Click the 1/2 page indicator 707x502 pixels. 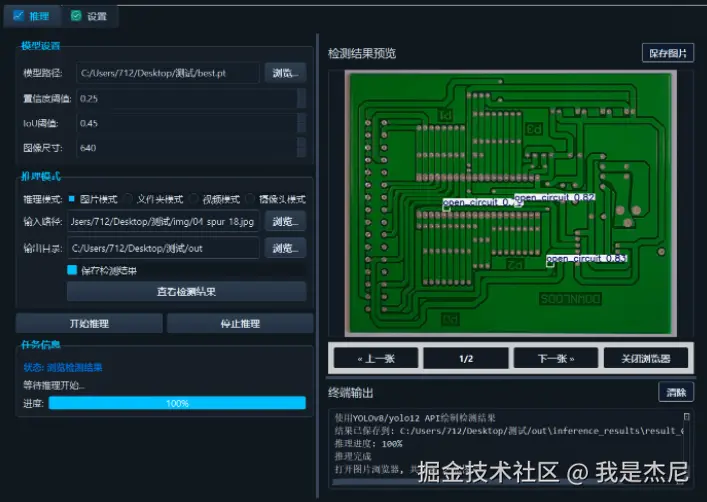(466, 359)
